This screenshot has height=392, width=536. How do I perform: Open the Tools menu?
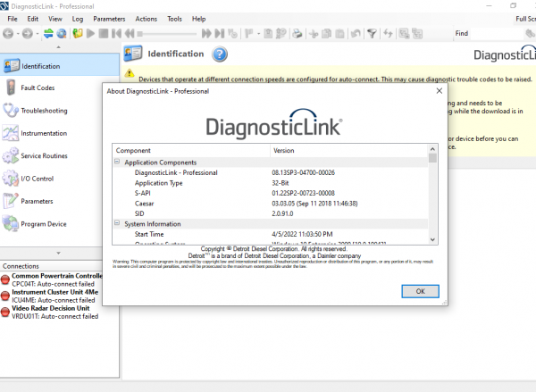click(x=174, y=19)
